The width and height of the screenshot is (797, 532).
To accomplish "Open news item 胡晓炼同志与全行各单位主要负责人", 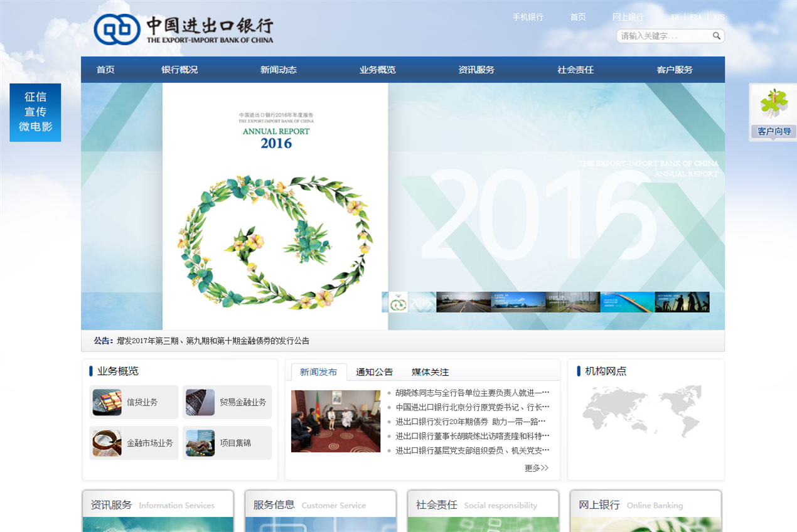I will point(473,393).
